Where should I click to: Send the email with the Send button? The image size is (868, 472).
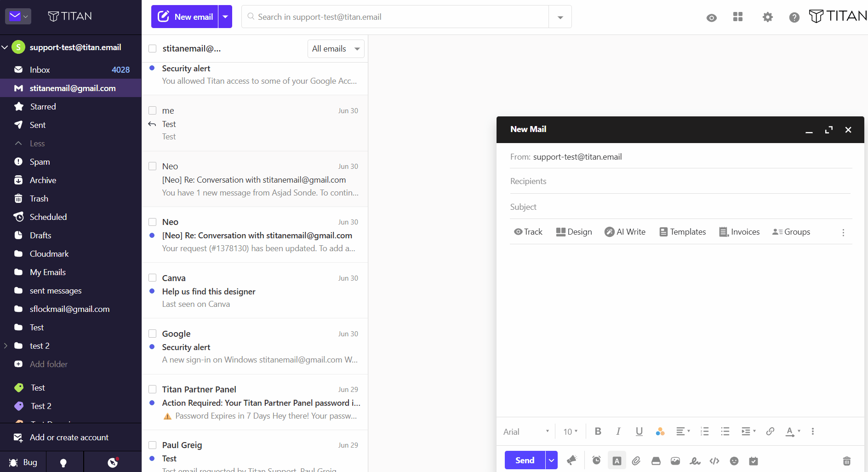[525, 460]
